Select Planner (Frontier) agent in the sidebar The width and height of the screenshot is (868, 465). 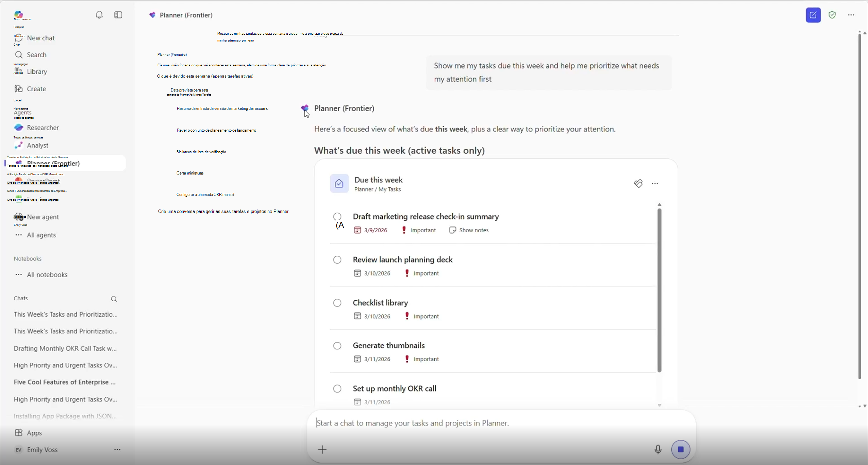65,163
